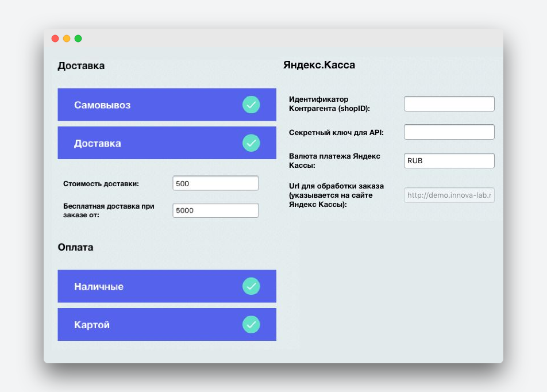Screen dimensions: 547x392
Task: Click the yellow minimize window button
Action: tap(67, 39)
